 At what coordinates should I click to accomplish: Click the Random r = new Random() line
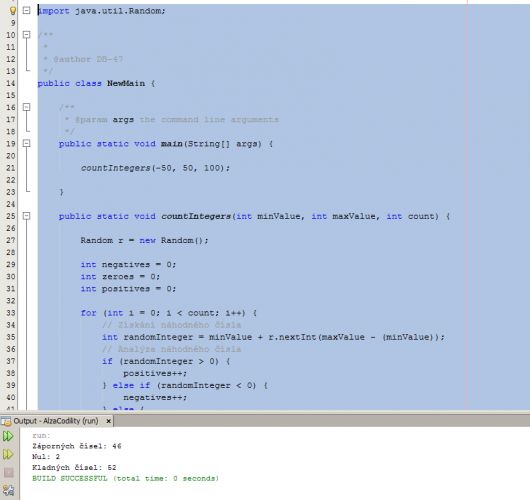(144, 240)
